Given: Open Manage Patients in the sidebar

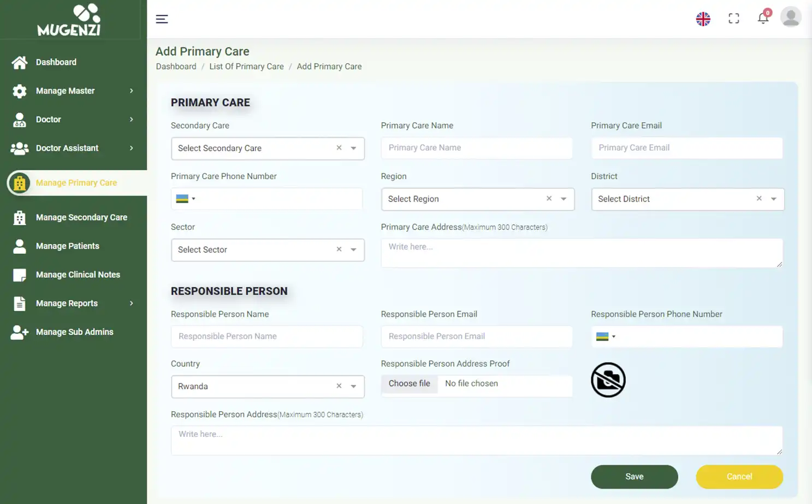Looking at the screenshot, I should [x=67, y=246].
